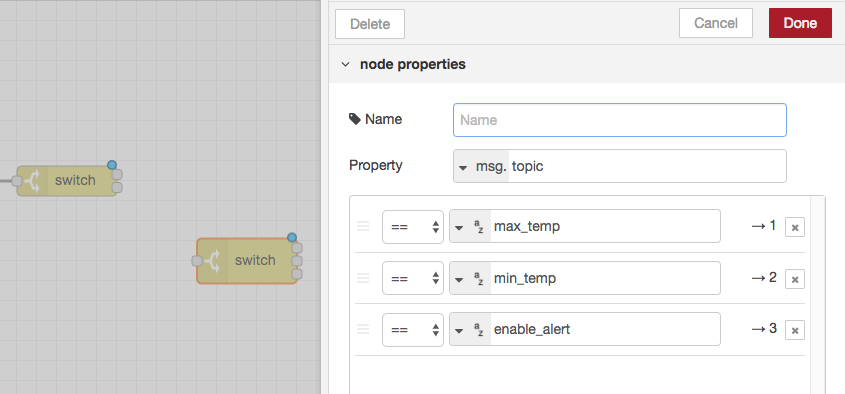Click the drag handle of the max_temp rule
Screen dimensions: 845x394
click(x=363, y=226)
